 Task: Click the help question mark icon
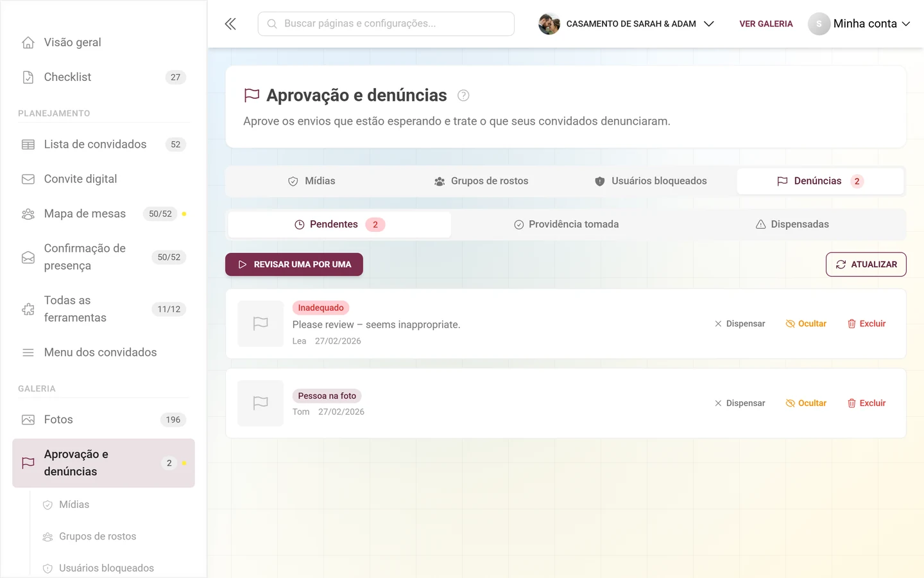click(463, 96)
